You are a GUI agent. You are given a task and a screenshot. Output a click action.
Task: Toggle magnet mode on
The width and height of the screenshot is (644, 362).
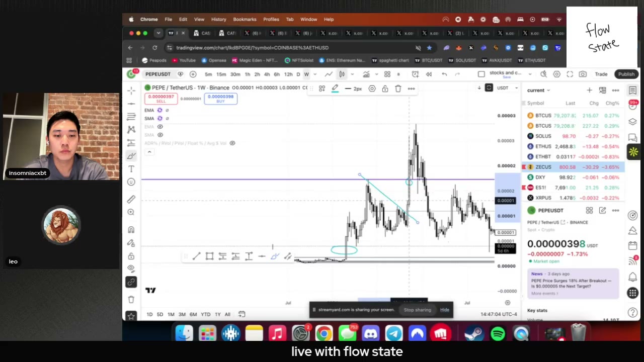point(131,230)
